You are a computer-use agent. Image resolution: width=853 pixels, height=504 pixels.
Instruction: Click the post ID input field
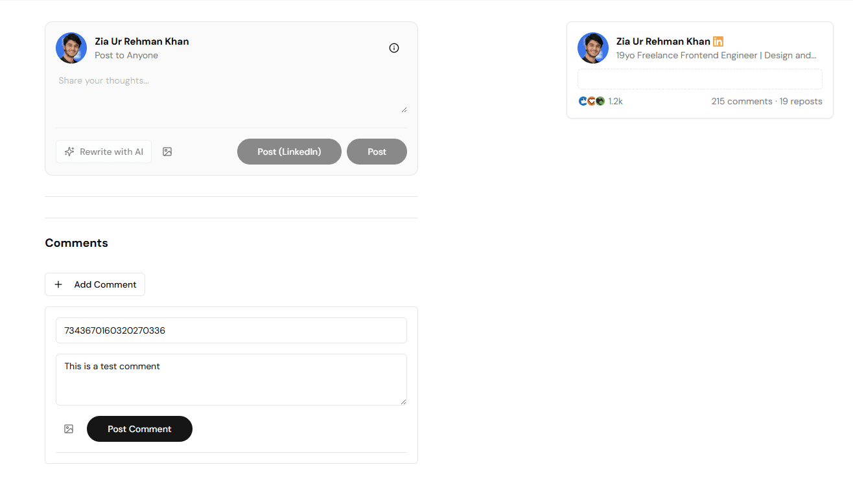click(x=231, y=330)
